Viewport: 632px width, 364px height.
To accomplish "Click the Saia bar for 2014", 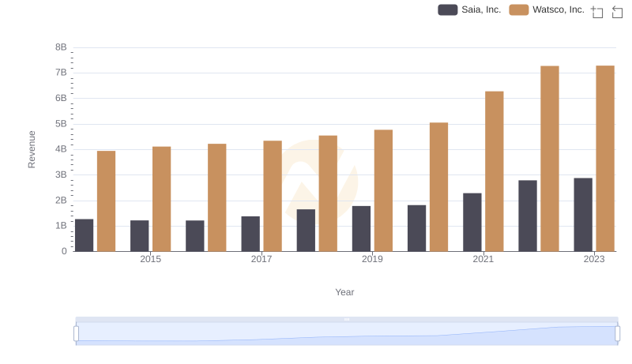I will click(84, 235).
